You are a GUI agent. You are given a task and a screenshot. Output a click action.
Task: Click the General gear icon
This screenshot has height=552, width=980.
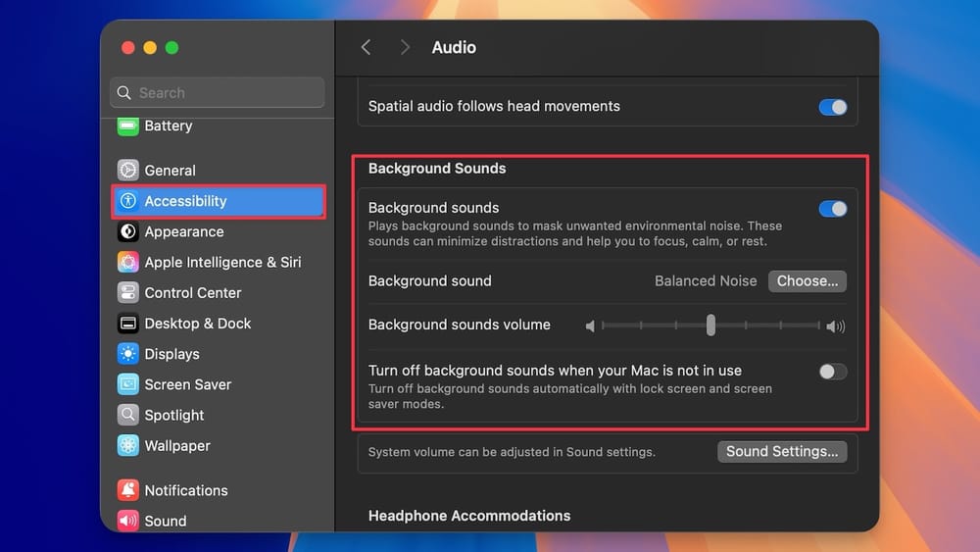[128, 170]
